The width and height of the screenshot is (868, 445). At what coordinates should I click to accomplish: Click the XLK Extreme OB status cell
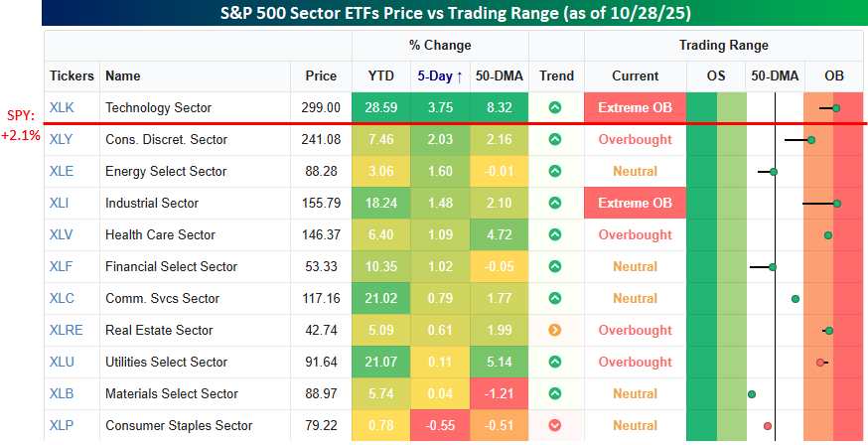click(635, 107)
